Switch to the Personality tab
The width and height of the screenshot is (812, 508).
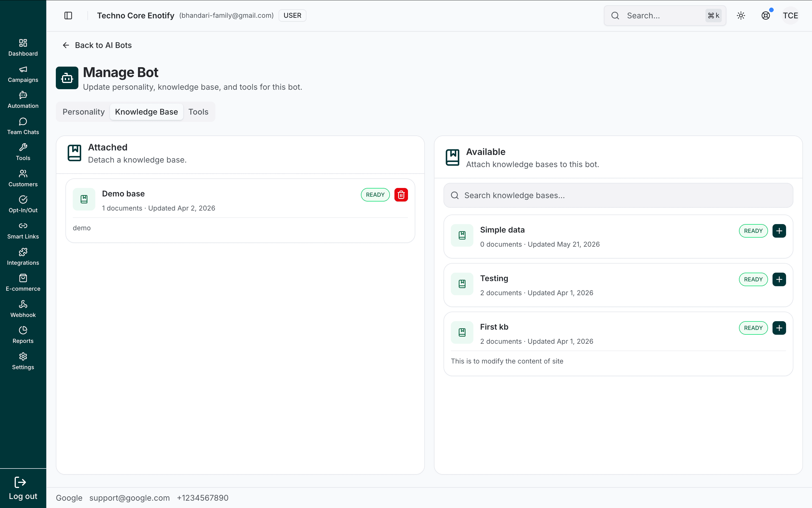click(83, 112)
